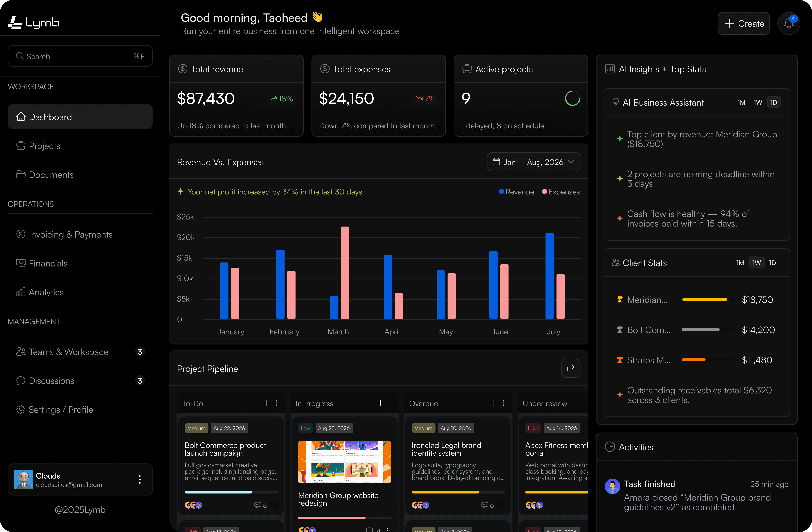Open In Progress column options menu
The height and width of the screenshot is (532, 812).
pos(390,403)
